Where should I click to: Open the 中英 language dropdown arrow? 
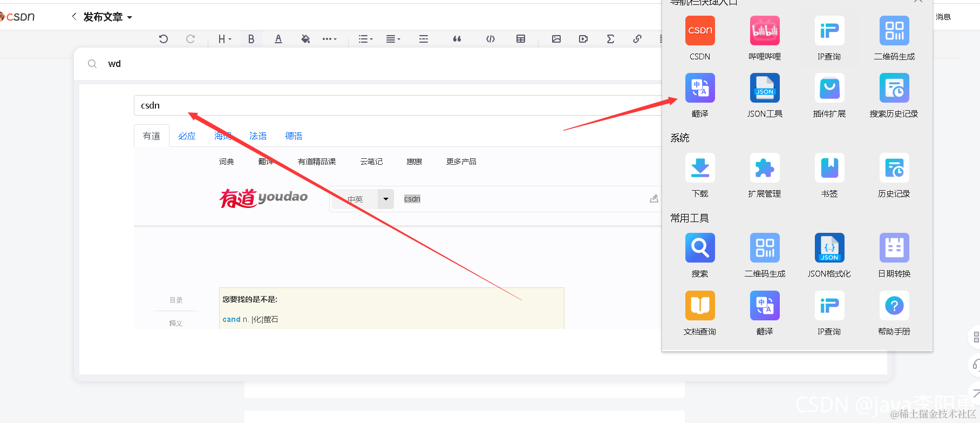pos(386,199)
